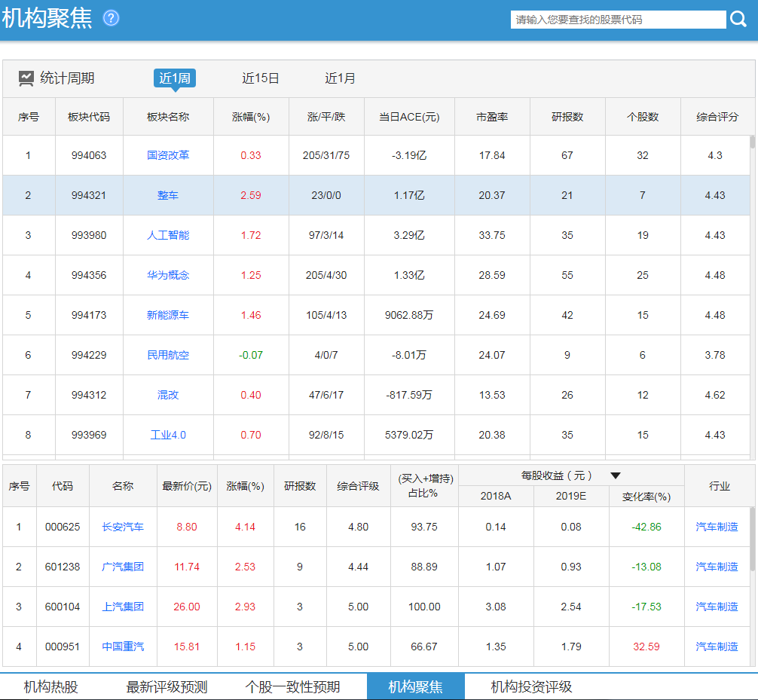Viewport: 758px width, 700px height.
Task: Open the 整车 sector link
Action: pos(168,195)
